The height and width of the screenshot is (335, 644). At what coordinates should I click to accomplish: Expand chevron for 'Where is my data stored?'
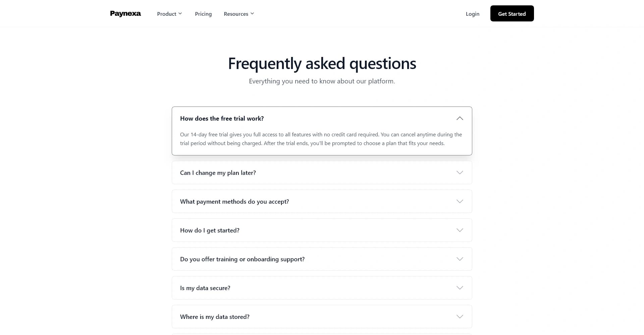pyautogui.click(x=460, y=317)
